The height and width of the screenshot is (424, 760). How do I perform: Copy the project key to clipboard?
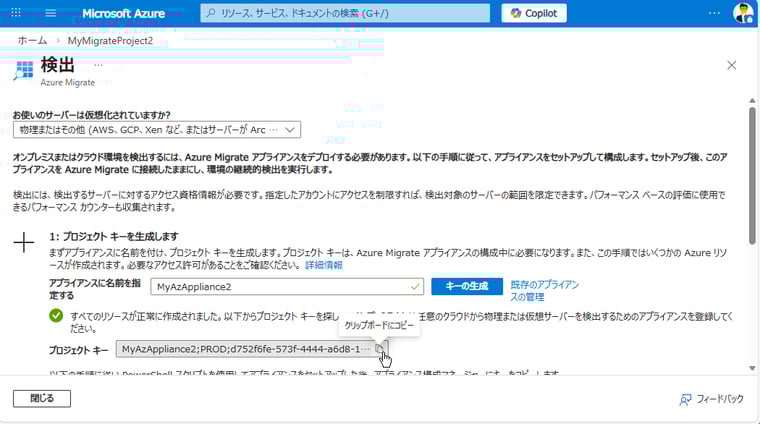(x=380, y=349)
